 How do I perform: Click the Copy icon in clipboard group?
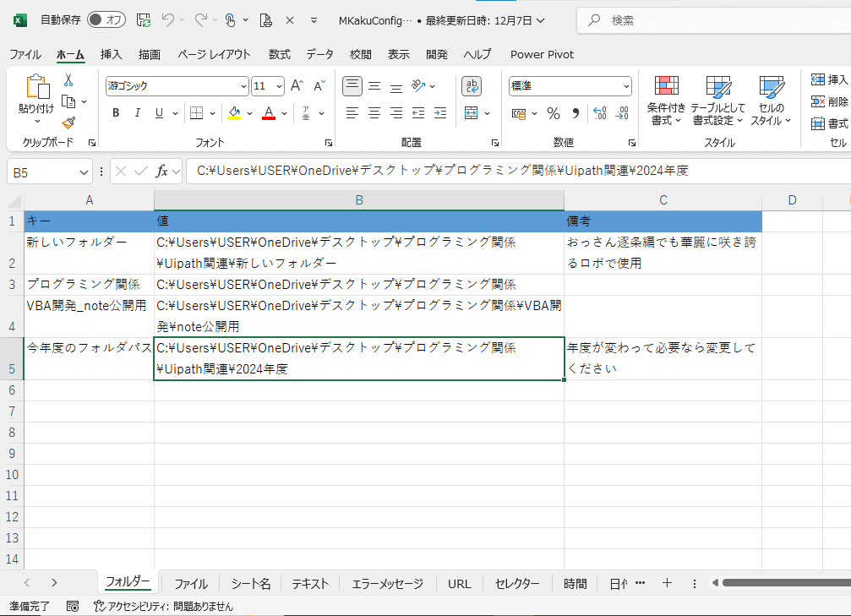click(x=68, y=101)
